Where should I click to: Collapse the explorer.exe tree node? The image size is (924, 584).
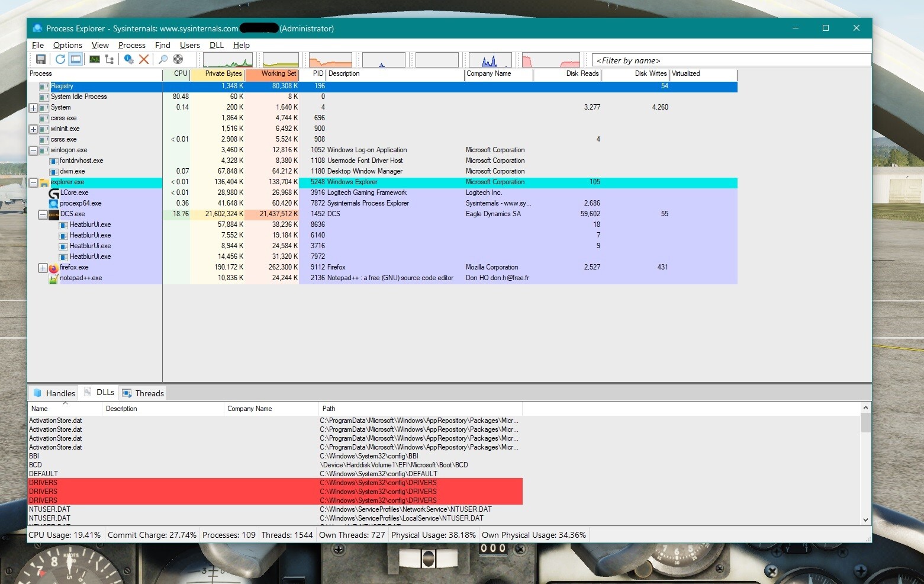click(x=33, y=182)
